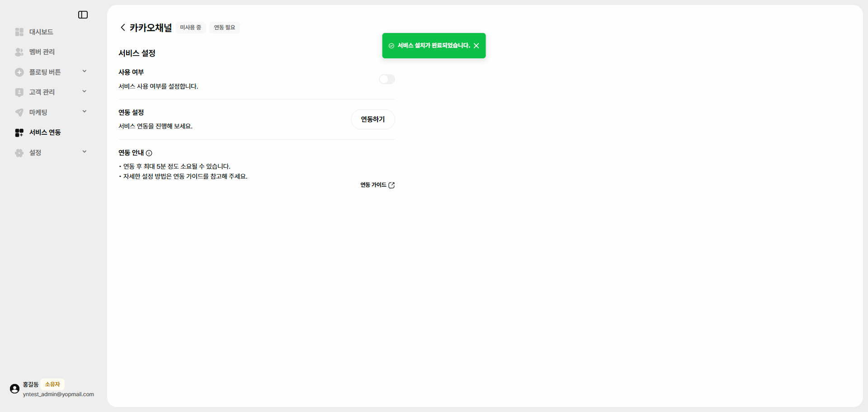868x412 pixels.
Task: Click the 연동 필요 status badge
Action: [225, 28]
